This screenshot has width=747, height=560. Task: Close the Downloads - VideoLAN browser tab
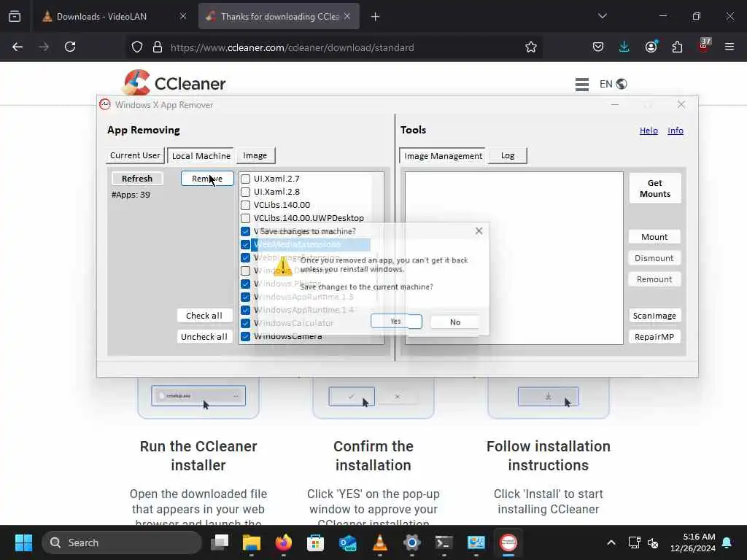point(183,17)
